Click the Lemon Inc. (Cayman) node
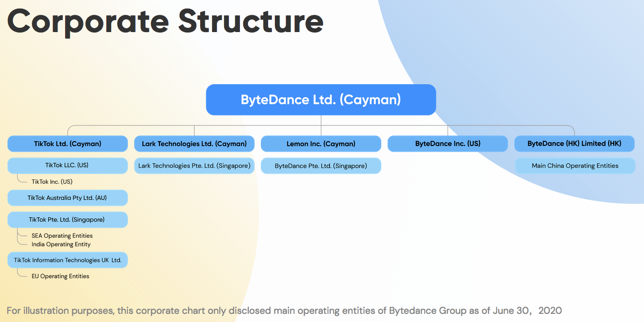 [x=321, y=144]
